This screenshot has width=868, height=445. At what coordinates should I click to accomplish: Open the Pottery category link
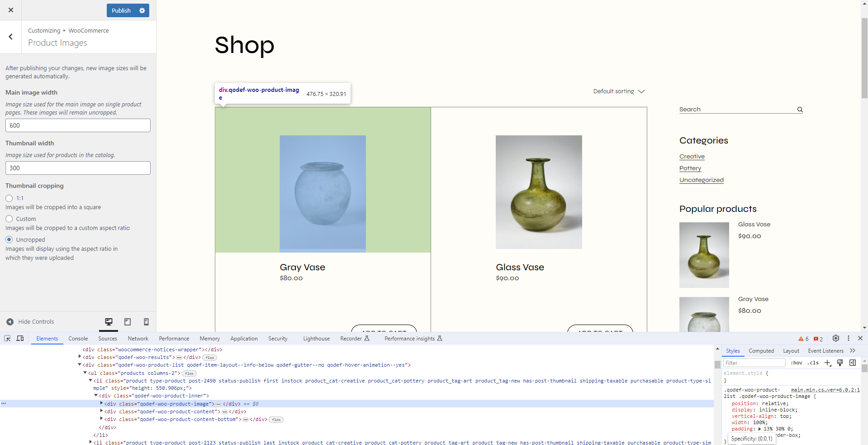pos(690,168)
